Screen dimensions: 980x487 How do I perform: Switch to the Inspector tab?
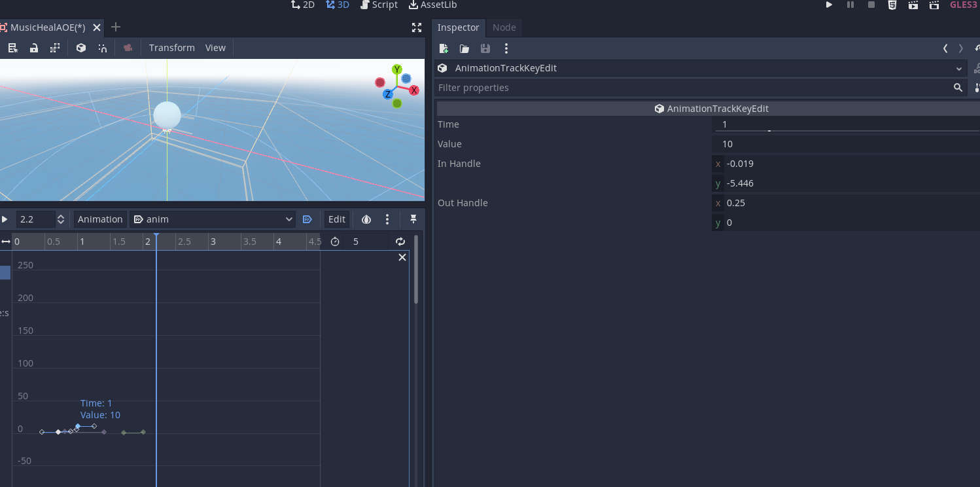pyautogui.click(x=459, y=27)
